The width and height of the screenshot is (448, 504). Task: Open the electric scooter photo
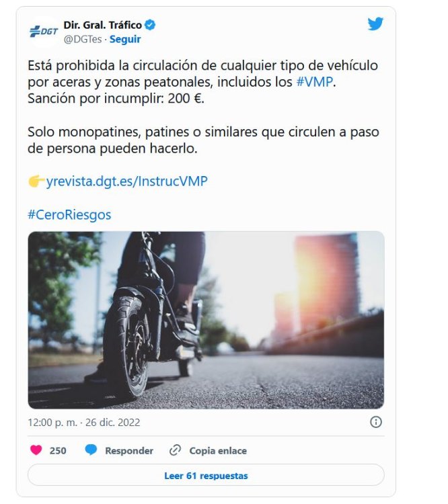pyautogui.click(x=206, y=320)
